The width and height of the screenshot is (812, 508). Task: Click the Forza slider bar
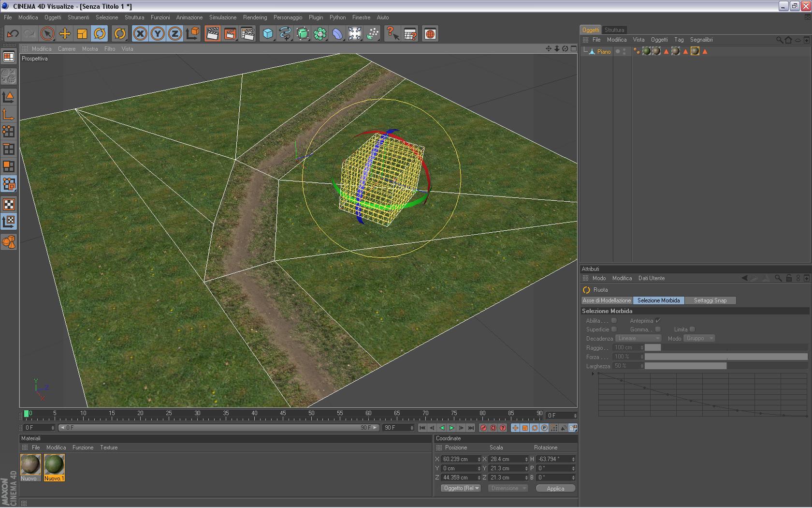coord(725,357)
